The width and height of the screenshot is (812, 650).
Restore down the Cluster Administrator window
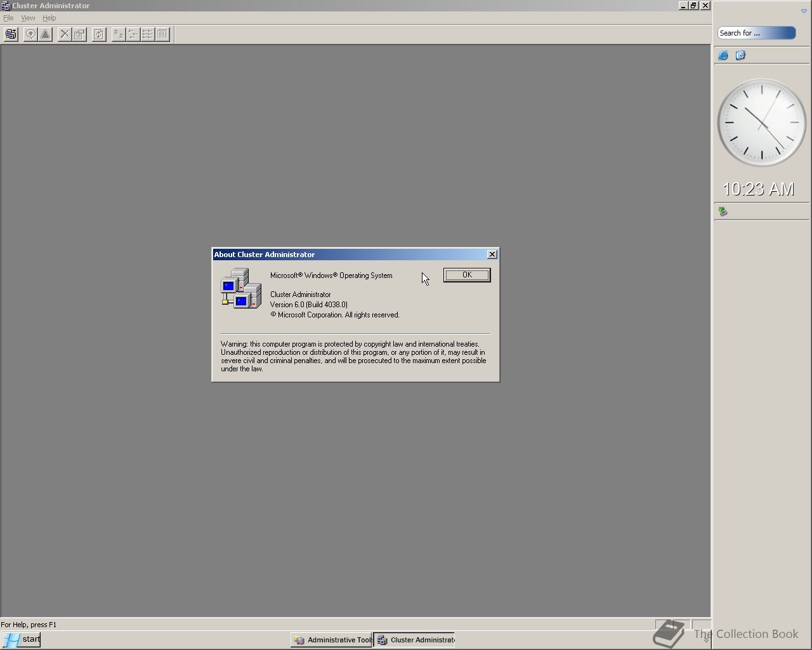[694, 6]
